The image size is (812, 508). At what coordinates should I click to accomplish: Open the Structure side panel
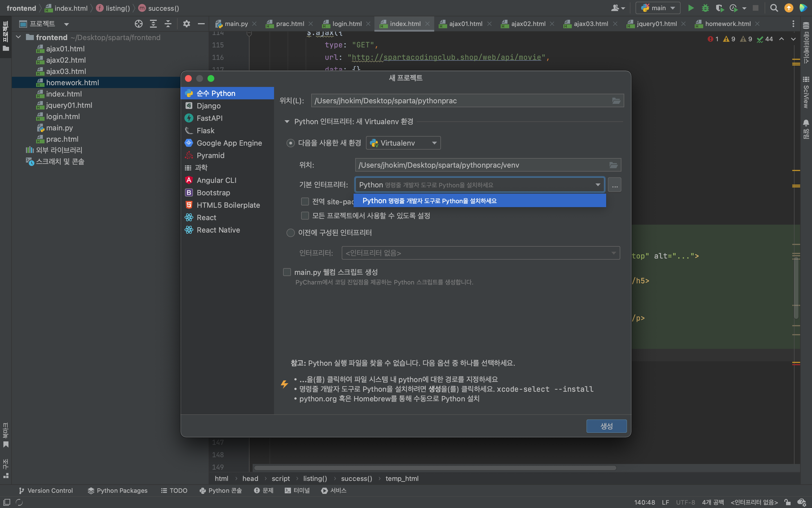coord(6,469)
